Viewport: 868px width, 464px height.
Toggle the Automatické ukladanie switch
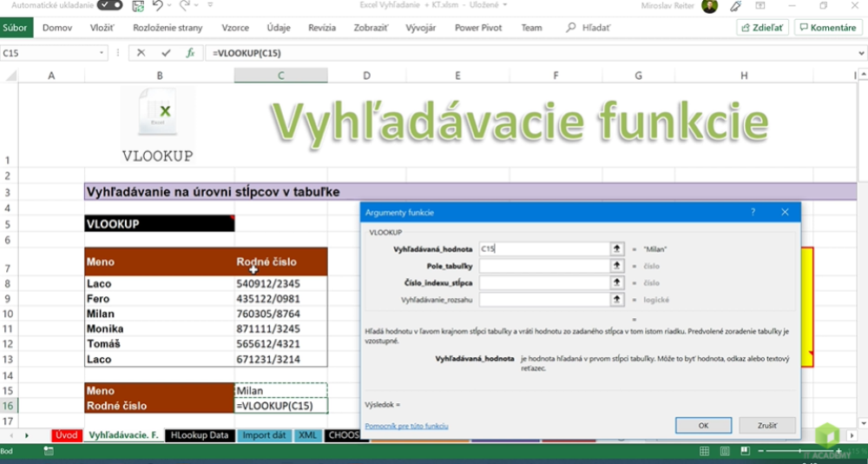click(x=109, y=6)
